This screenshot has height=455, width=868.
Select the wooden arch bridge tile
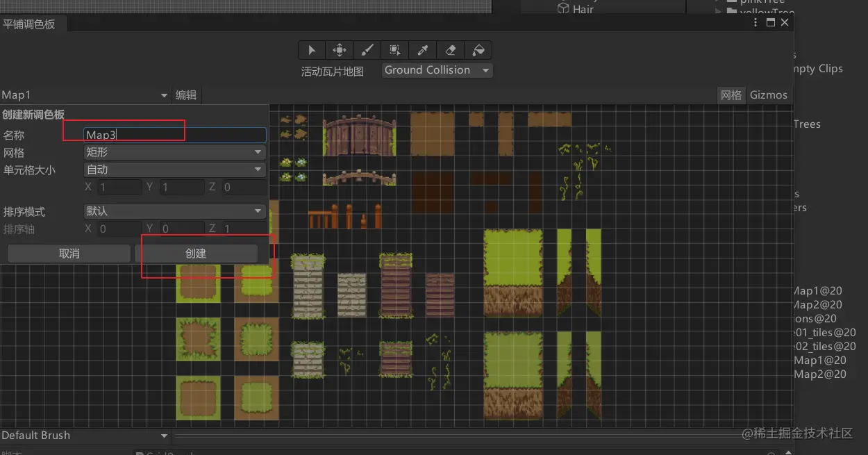(360, 178)
